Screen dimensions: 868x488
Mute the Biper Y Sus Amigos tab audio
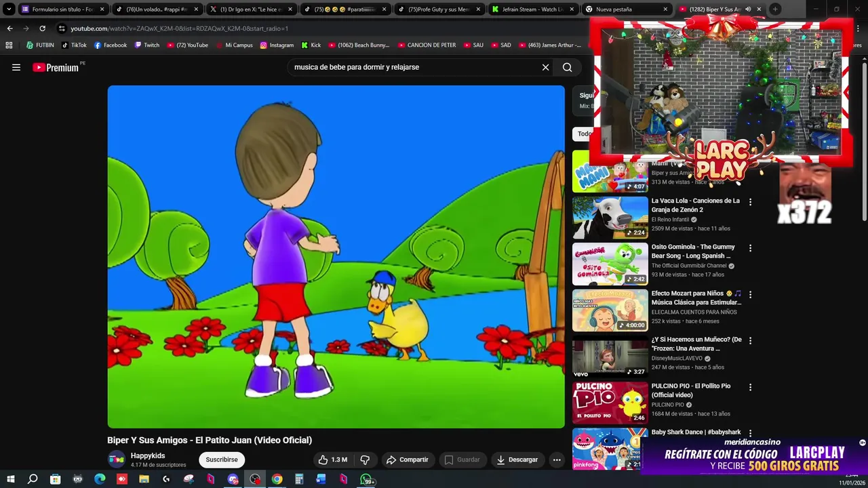tap(748, 9)
